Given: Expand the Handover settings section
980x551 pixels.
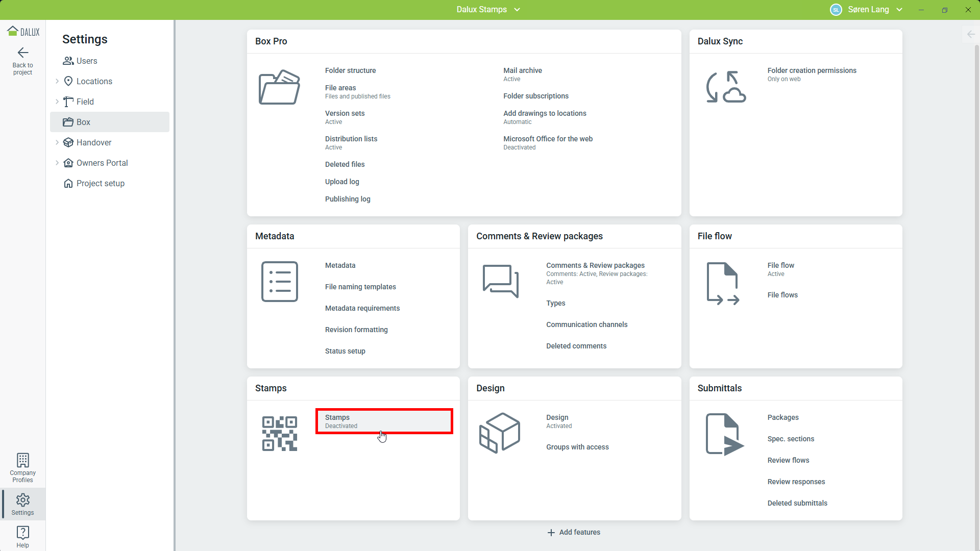Looking at the screenshot, I should click(57, 142).
